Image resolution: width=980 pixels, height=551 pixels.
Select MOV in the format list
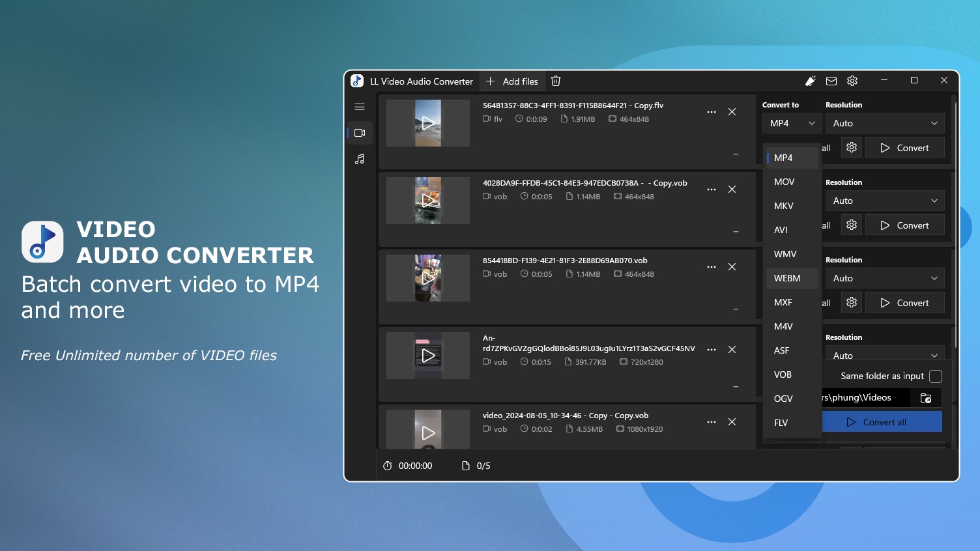pos(792,182)
